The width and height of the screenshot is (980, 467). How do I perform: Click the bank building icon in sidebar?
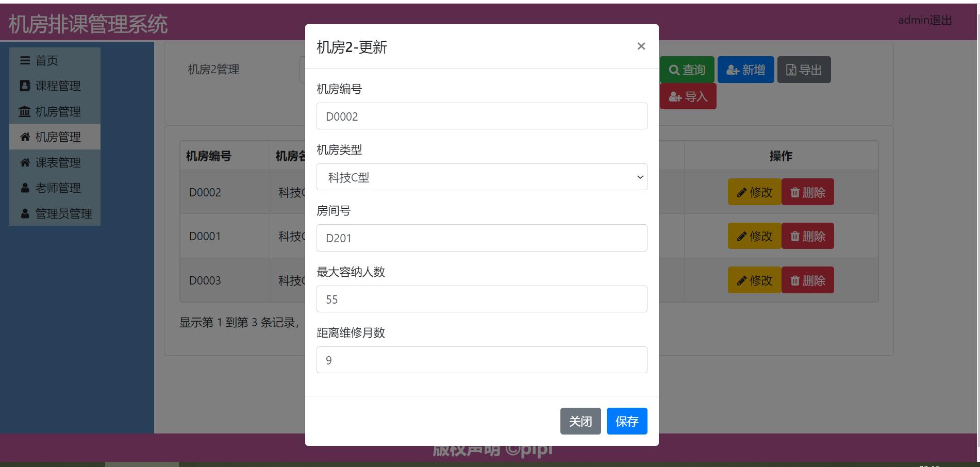tap(25, 111)
